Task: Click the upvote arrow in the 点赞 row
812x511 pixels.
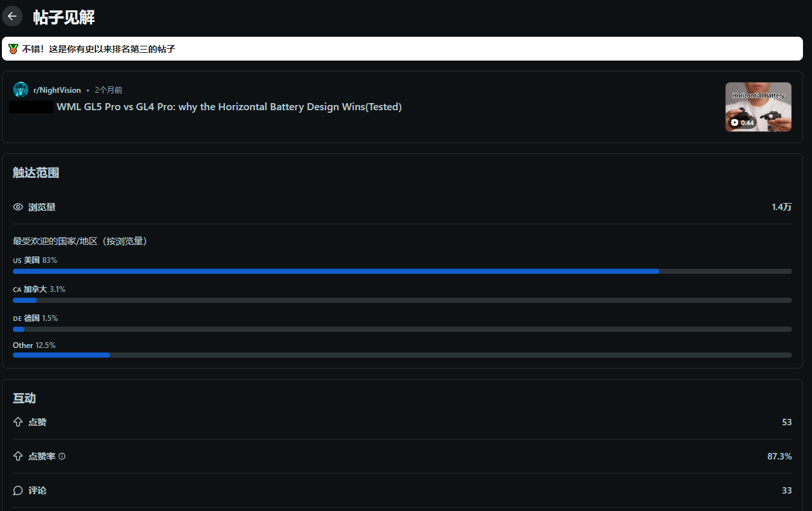Action: (x=18, y=422)
